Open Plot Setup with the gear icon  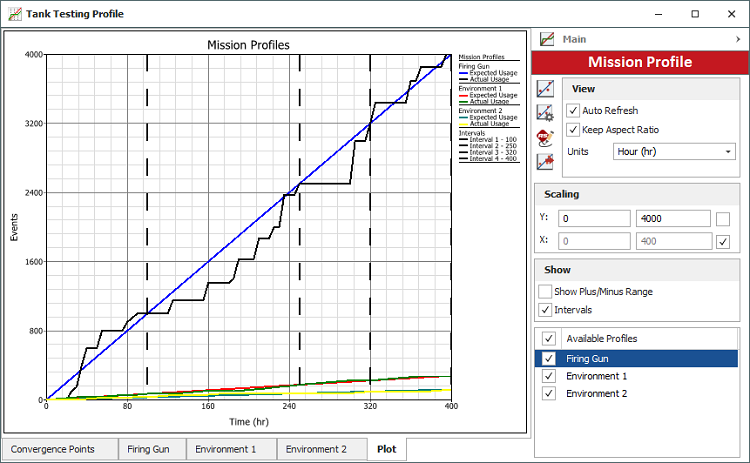pyautogui.click(x=546, y=113)
